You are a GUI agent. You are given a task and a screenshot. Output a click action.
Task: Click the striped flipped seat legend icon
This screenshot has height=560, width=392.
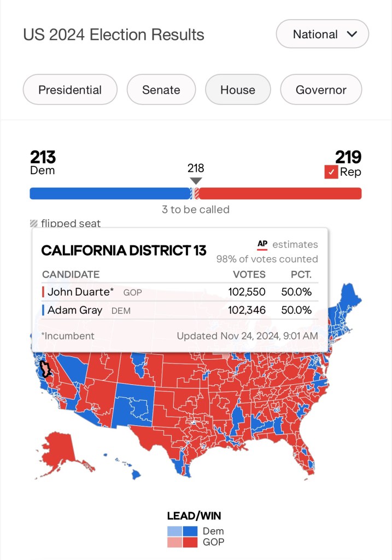pyautogui.click(x=34, y=223)
